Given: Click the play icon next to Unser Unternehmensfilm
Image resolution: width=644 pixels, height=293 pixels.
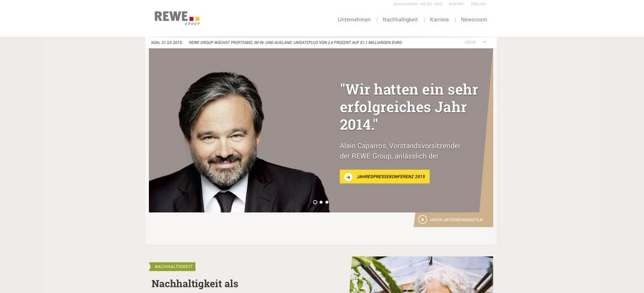Looking at the screenshot, I should pos(422,220).
